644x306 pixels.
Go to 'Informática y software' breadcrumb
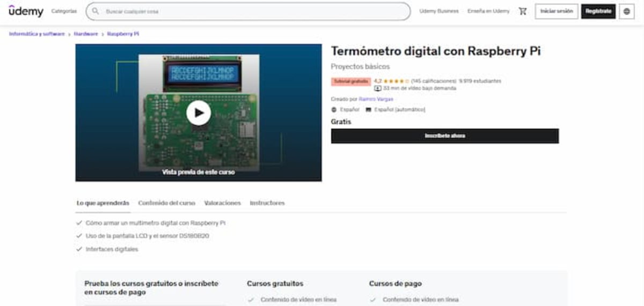pos(36,34)
